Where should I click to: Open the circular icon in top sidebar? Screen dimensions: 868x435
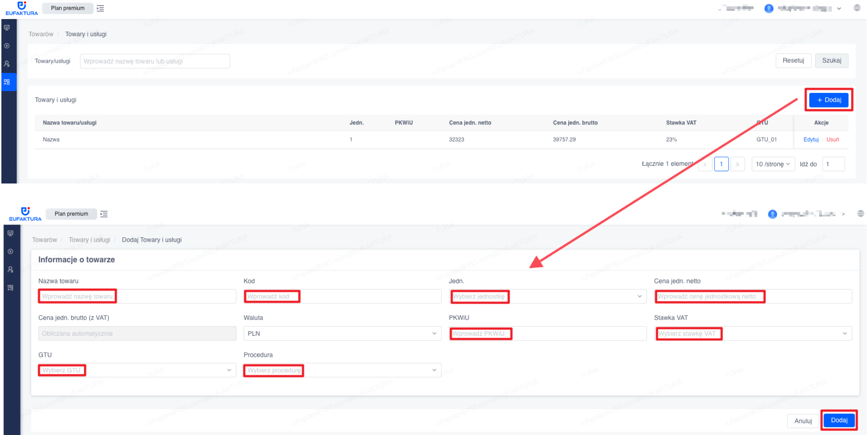pyautogui.click(x=7, y=46)
